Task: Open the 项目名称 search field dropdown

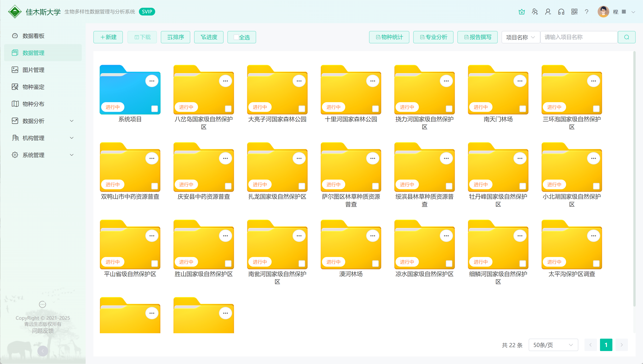Action: tap(521, 37)
